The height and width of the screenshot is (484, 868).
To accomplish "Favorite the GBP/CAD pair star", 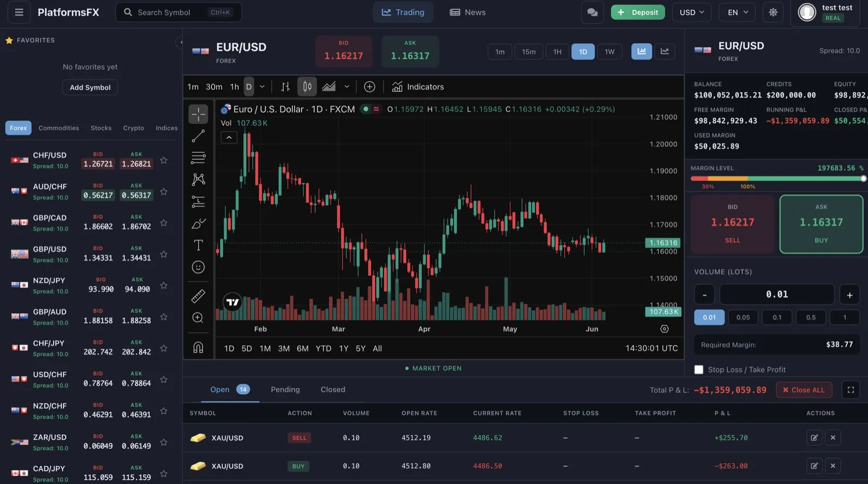I will point(164,223).
